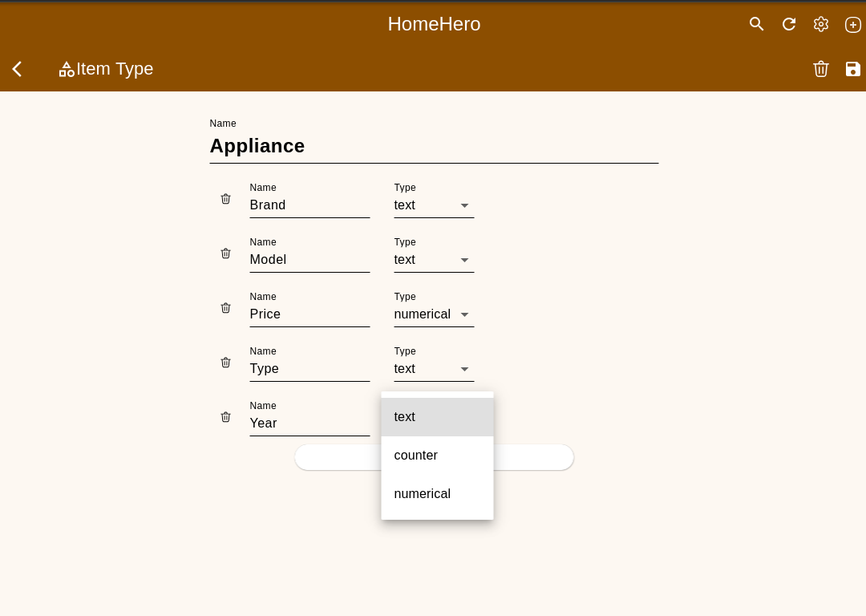Refresh using the reload icon
Viewport: 866px width, 616px height.
[x=788, y=24]
